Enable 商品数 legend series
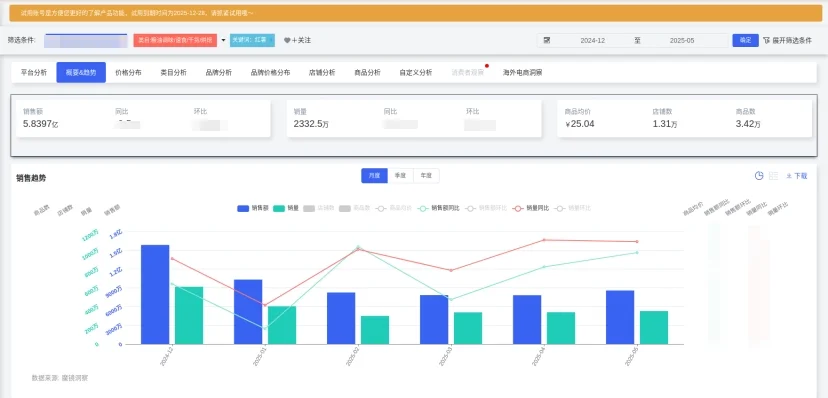This screenshot has width=828, height=398. click(x=354, y=208)
